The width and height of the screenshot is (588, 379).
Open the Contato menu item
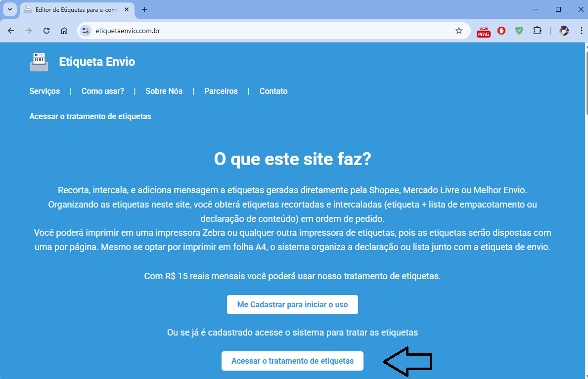pyautogui.click(x=273, y=91)
